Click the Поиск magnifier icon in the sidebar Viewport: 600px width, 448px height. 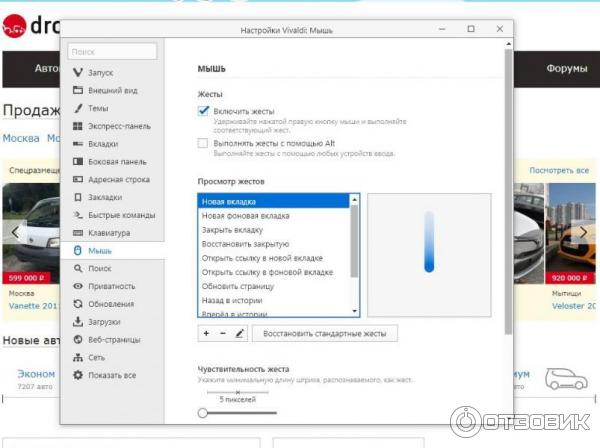tap(78, 269)
